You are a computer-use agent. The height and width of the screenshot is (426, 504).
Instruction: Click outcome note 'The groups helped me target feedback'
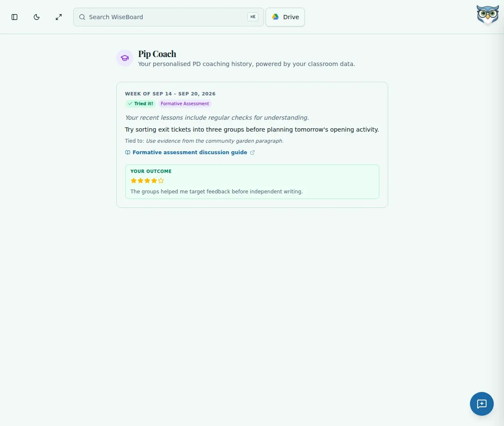click(180, 191)
